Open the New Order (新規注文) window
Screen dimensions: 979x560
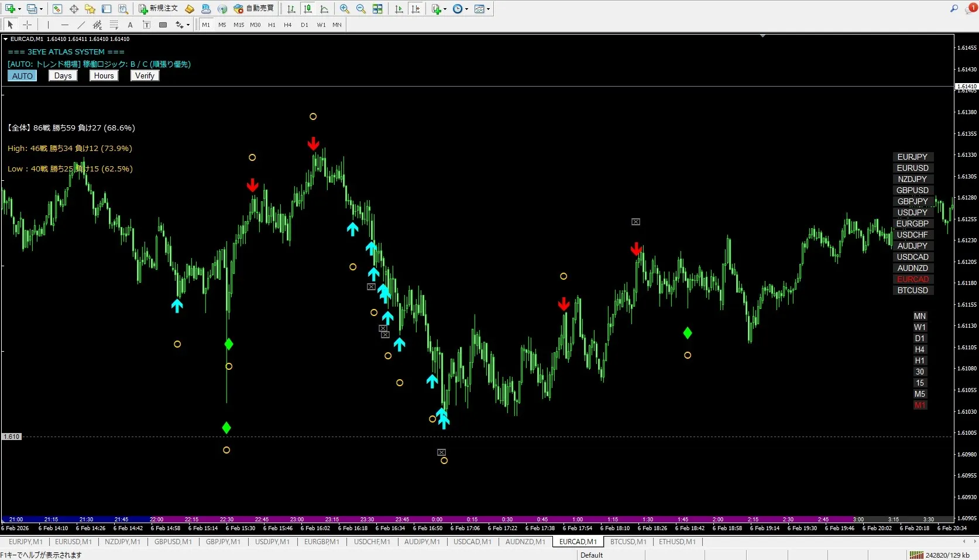(158, 9)
